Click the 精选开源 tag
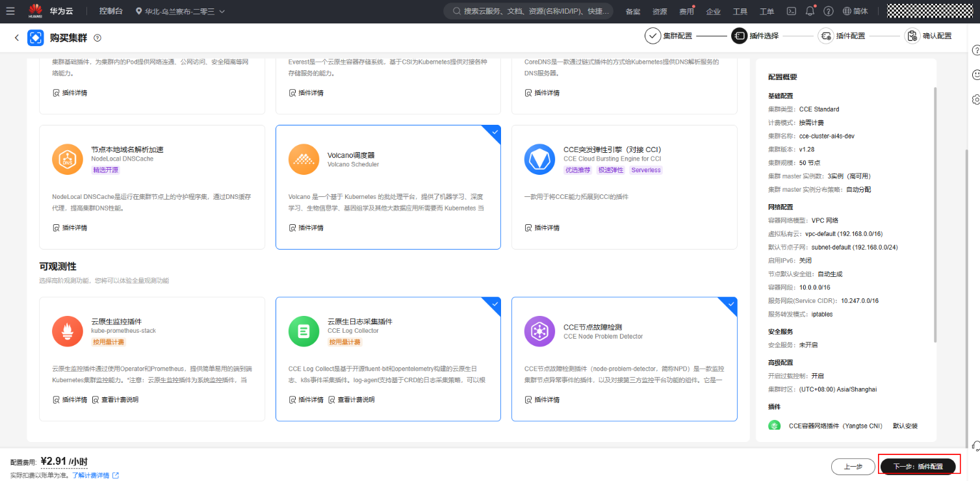980x481 pixels. 106,170
